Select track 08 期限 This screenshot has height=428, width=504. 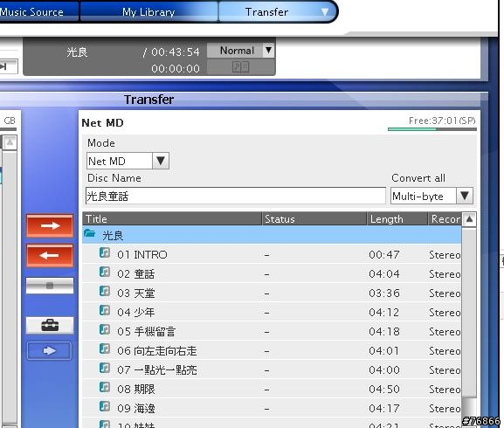(x=272, y=389)
